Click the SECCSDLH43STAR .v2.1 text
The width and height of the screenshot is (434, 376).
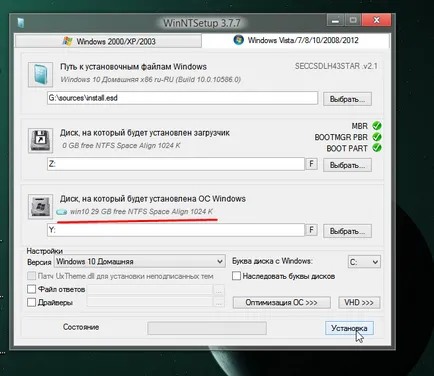click(x=336, y=66)
